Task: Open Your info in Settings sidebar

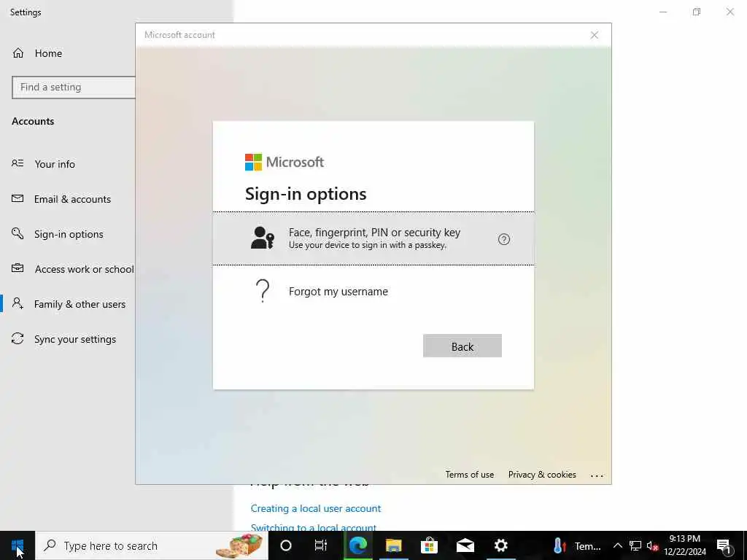Action: pos(43,164)
